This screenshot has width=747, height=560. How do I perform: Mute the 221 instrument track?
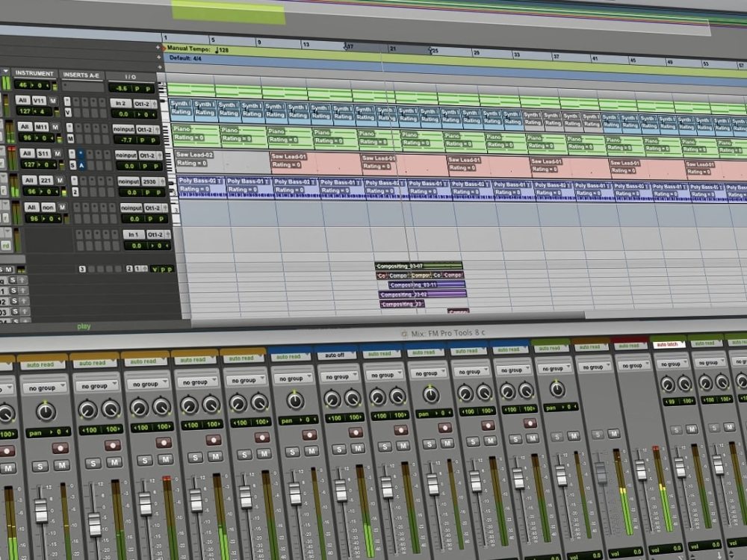pyautogui.click(x=60, y=181)
